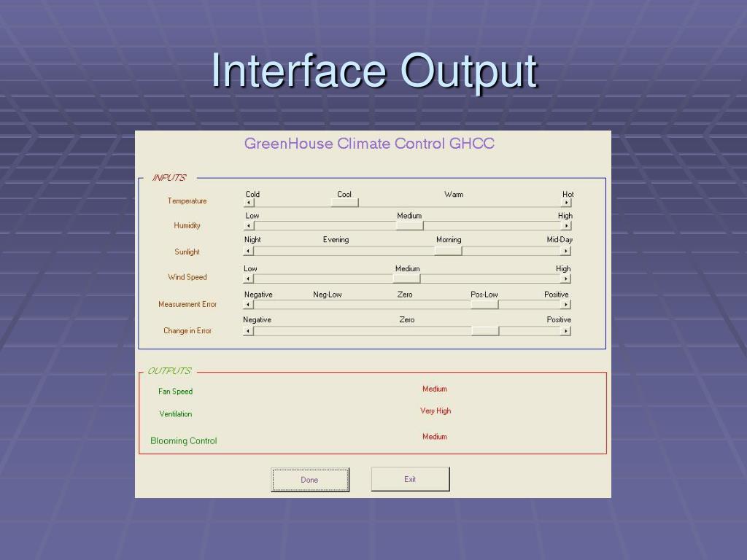Click the GreenHouse Climate Control GHCC title
This screenshot has height=560, width=747.
click(x=369, y=144)
